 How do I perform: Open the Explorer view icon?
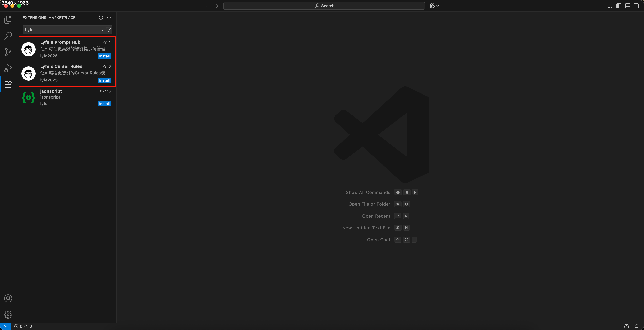coord(8,20)
